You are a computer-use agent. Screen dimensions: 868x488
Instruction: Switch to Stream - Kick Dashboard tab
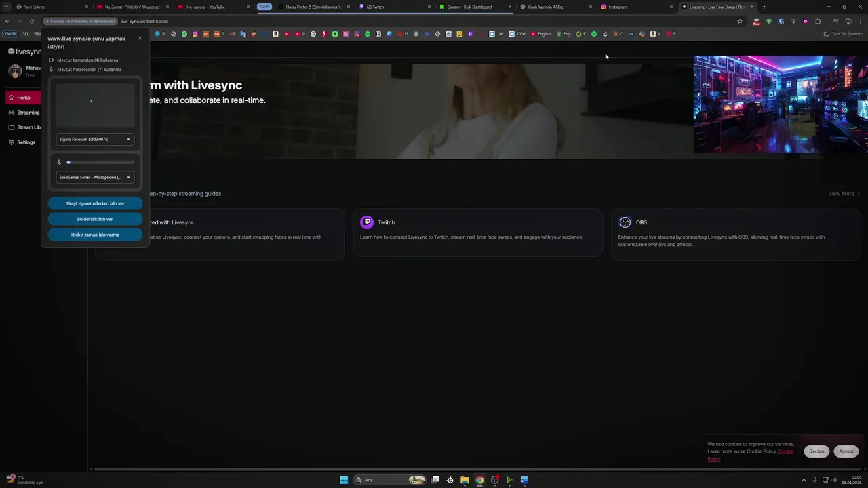pyautogui.click(x=475, y=7)
